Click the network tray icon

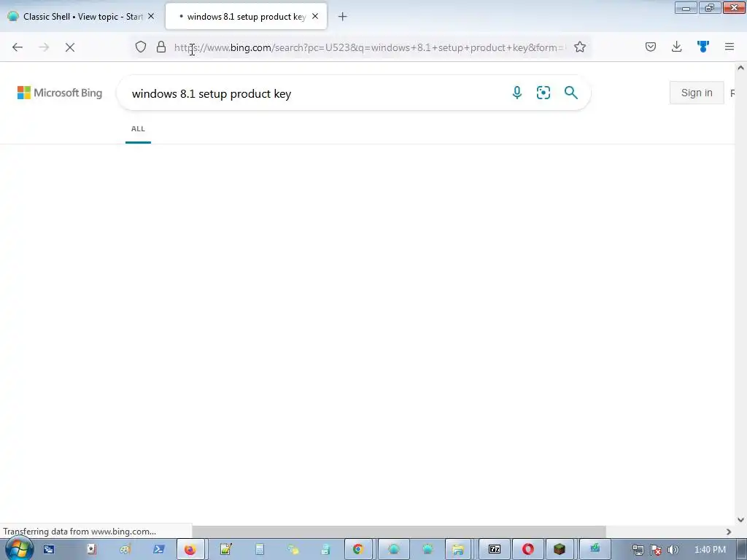pyautogui.click(x=638, y=550)
